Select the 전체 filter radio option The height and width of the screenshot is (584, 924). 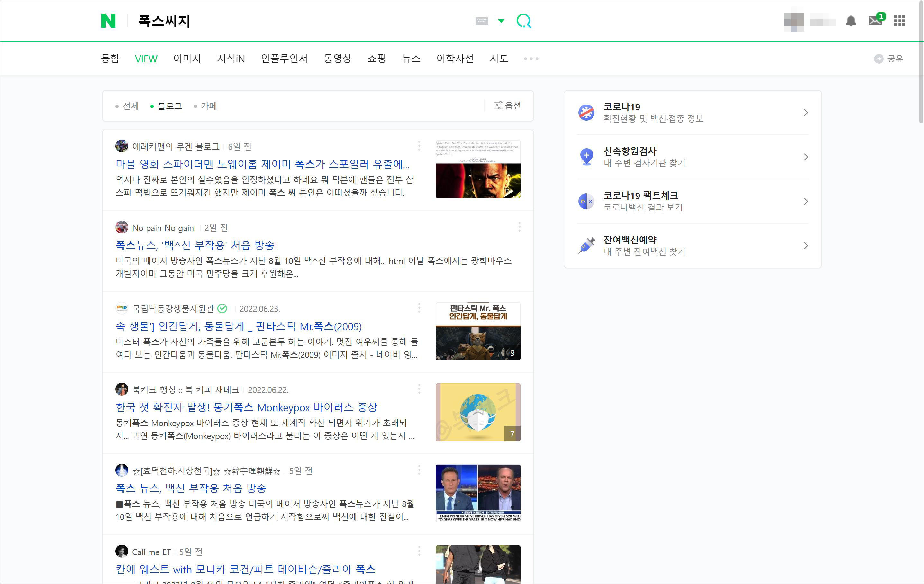pos(127,106)
